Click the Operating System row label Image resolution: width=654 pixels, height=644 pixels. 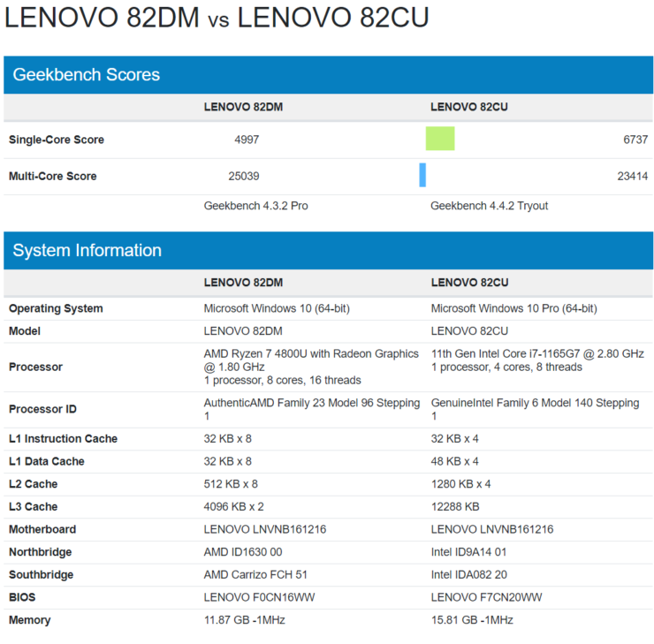pyautogui.click(x=56, y=308)
